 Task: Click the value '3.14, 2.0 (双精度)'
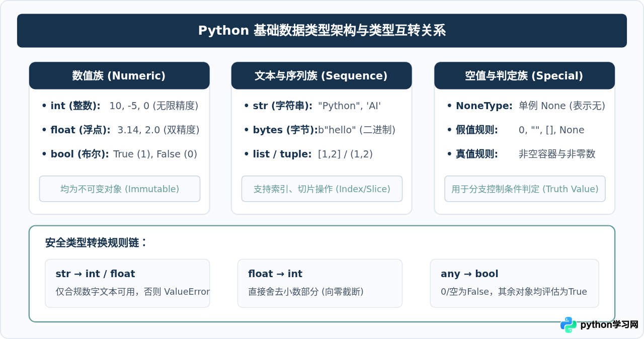pos(158,130)
